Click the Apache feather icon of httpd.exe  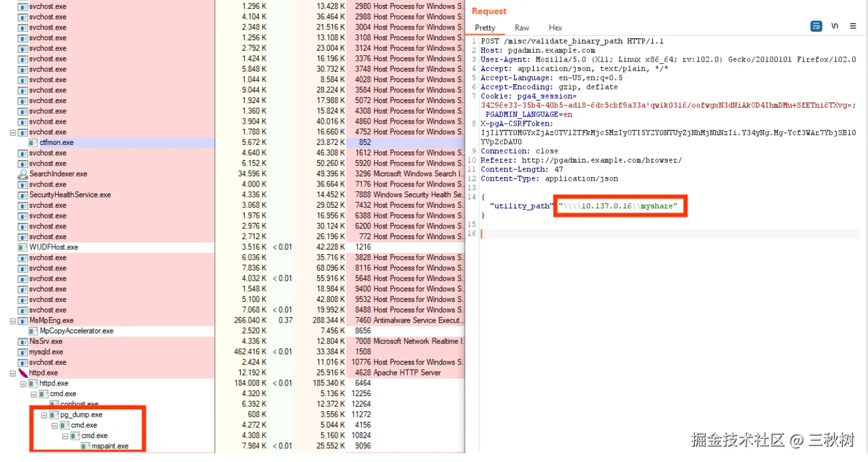pyautogui.click(x=23, y=373)
